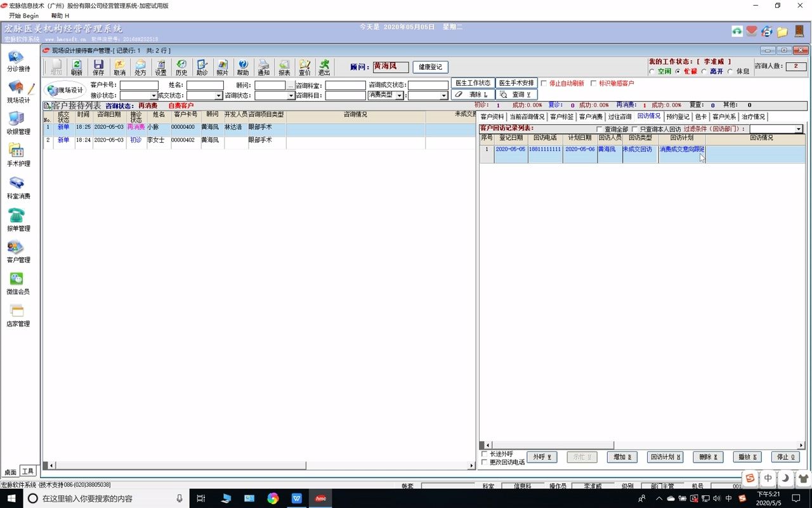The width and height of the screenshot is (812, 508).
Task: Open the 设置 settings toolbar icon
Action: pos(160,67)
